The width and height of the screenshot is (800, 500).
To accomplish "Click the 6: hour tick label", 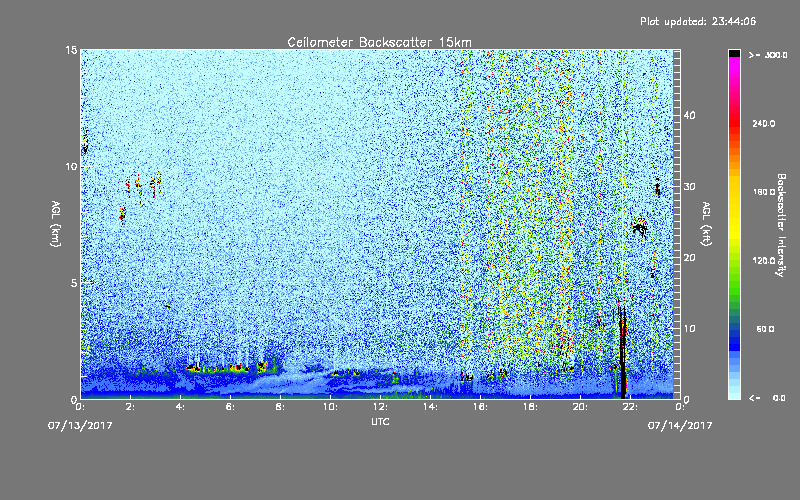I will click(231, 407).
